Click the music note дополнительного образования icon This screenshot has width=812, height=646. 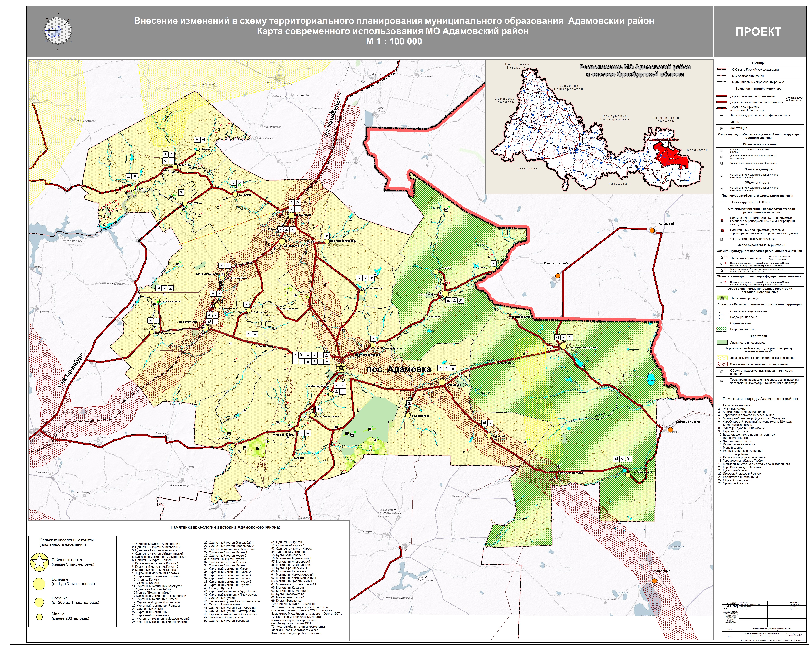coord(722,163)
